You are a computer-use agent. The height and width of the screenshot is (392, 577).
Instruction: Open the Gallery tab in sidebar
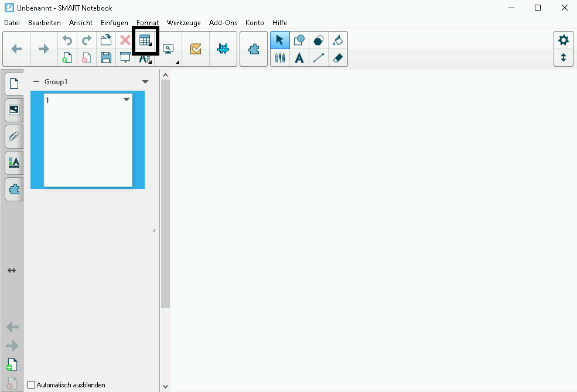[x=13, y=109]
